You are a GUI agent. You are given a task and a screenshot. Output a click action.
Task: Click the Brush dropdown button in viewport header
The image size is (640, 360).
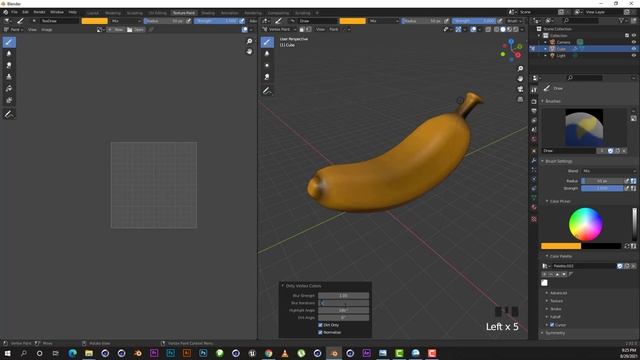514,21
